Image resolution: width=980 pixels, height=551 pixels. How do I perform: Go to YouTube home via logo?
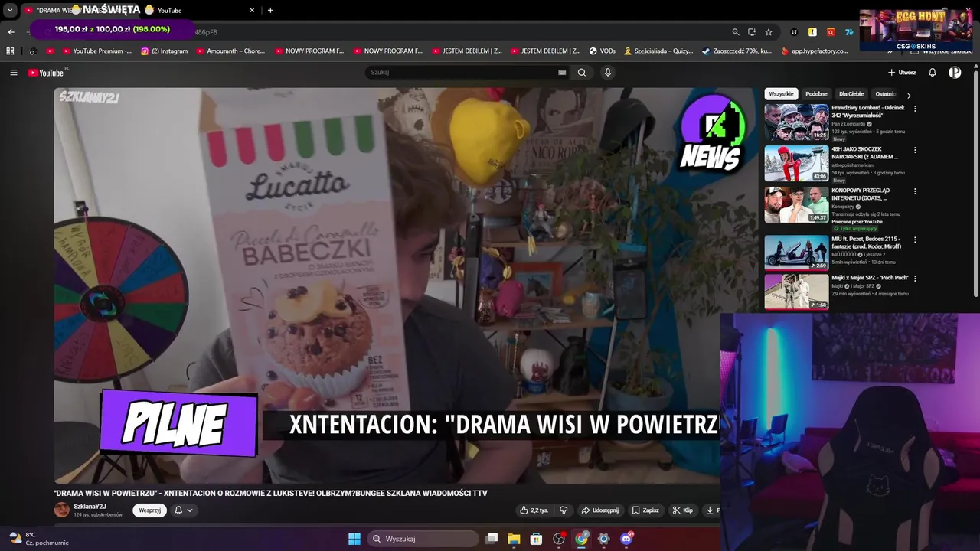coord(46,73)
